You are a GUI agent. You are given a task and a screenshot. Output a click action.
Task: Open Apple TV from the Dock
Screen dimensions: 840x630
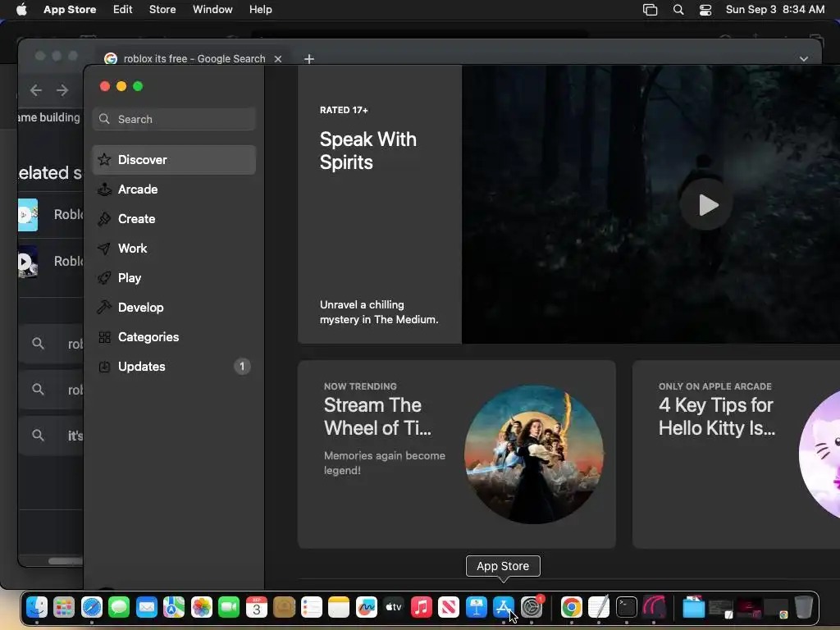(394, 608)
